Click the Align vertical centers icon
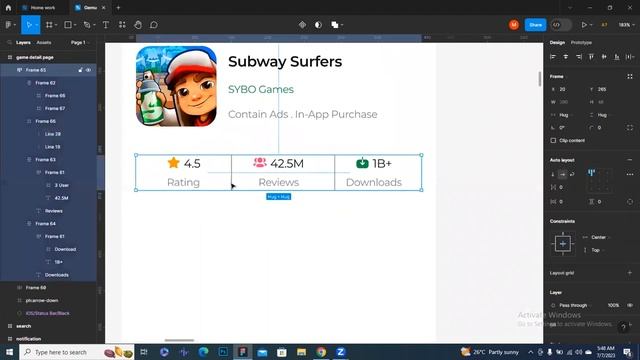 (604, 57)
